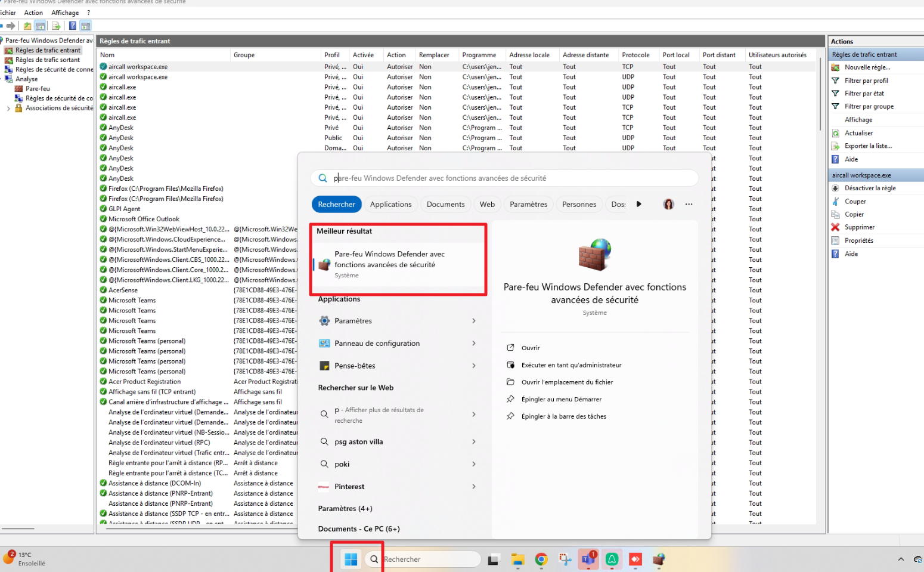Toggle the console tree toolbar icon
924x572 pixels.
coord(40,26)
